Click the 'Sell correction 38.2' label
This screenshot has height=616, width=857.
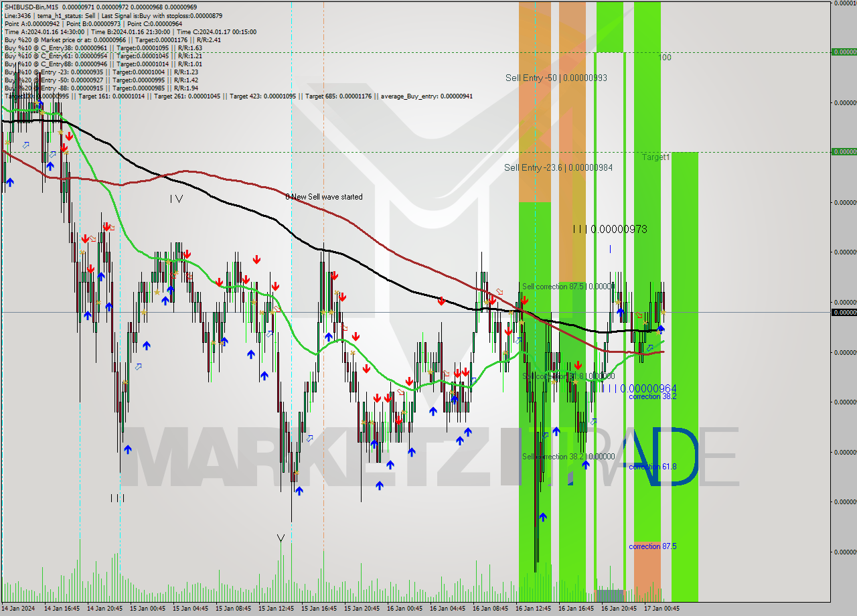568,457
